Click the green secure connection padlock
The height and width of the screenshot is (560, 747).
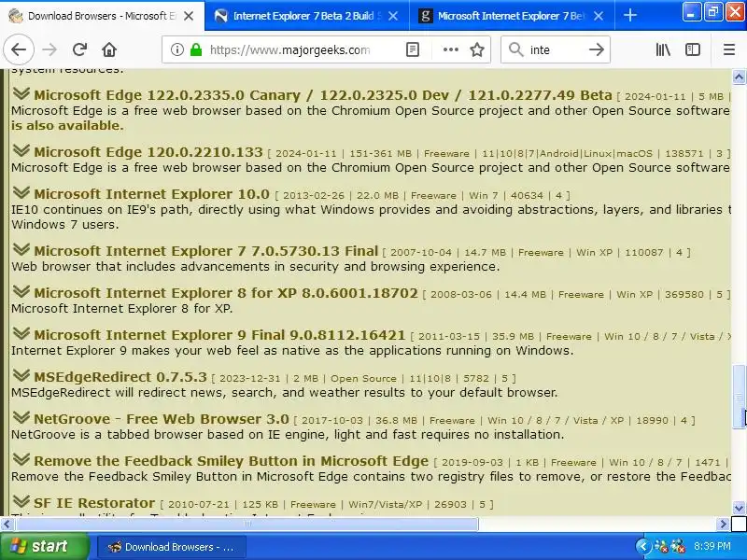(x=196, y=49)
